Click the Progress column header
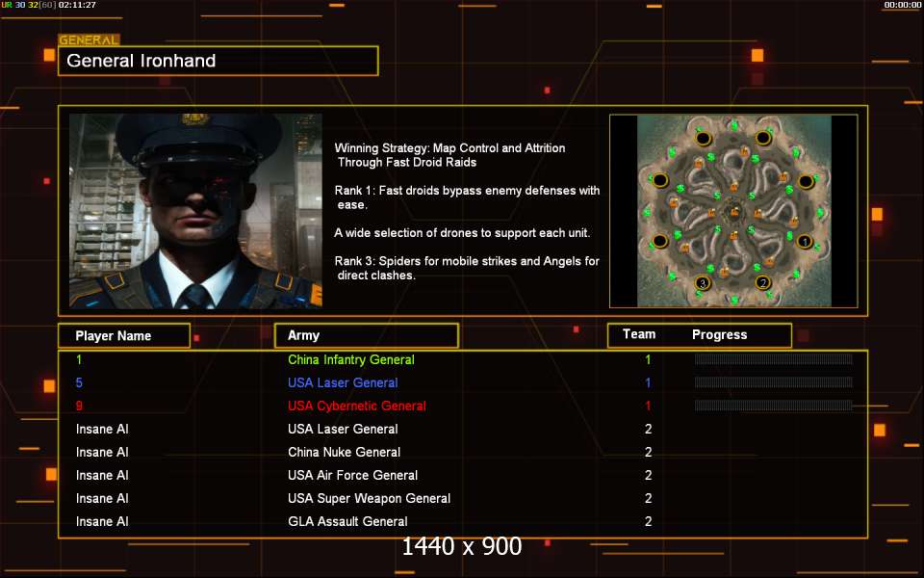The height and width of the screenshot is (578, 924). (x=720, y=335)
